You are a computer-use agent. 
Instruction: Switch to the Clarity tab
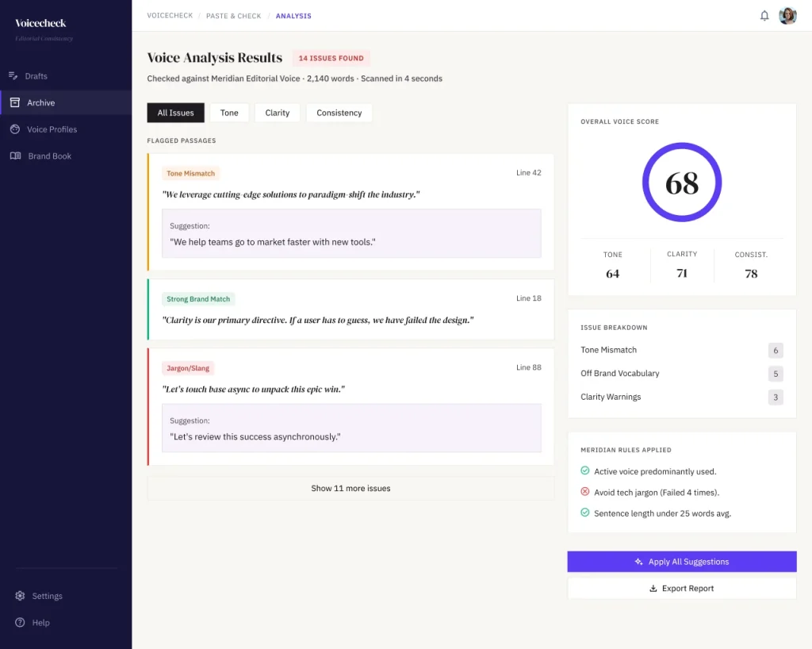click(277, 113)
